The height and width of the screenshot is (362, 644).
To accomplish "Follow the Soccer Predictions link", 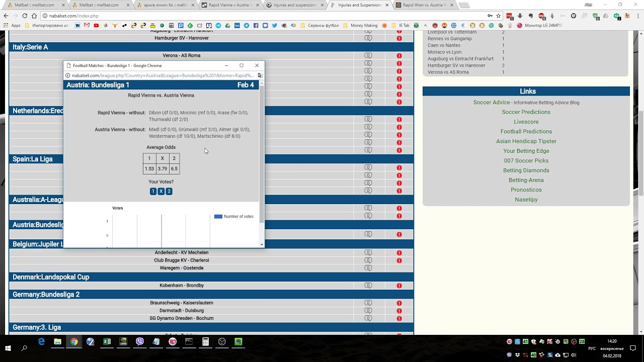I will tap(526, 112).
